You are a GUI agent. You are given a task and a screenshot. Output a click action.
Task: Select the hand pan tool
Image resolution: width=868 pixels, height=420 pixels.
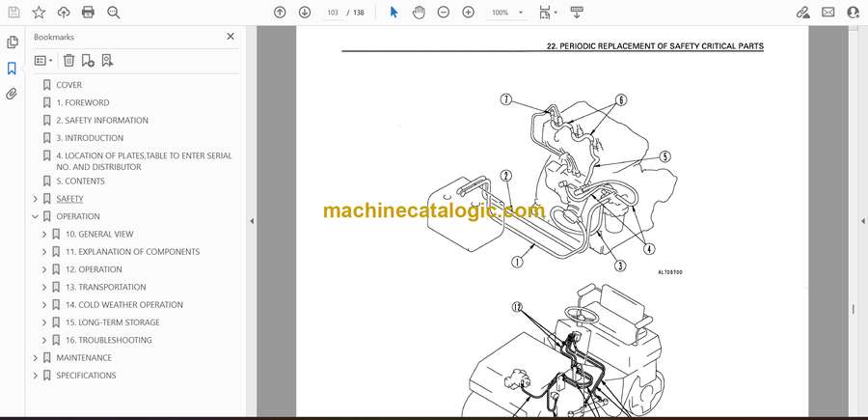coord(419,13)
